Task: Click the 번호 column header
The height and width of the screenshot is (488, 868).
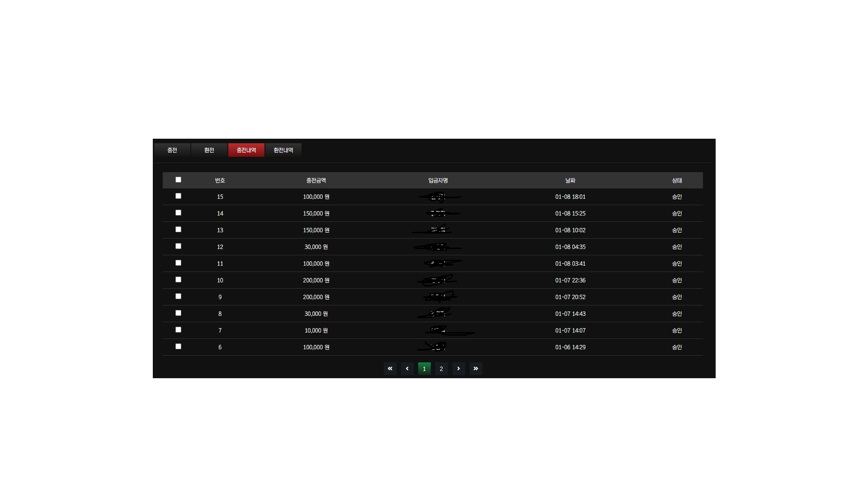Action: pos(220,180)
